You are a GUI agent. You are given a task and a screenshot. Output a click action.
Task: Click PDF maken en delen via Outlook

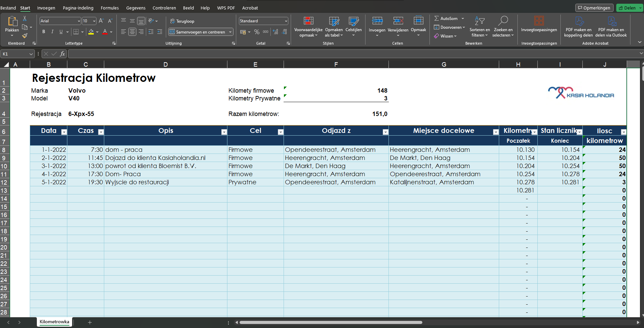pyautogui.click(x=611, y=27)
